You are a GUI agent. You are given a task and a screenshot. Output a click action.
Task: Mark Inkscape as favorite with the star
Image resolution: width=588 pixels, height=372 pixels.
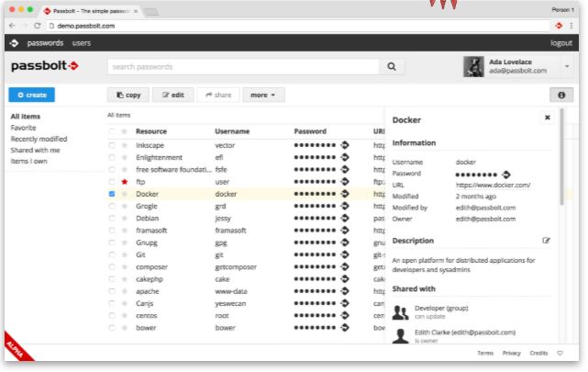[125, 145]
